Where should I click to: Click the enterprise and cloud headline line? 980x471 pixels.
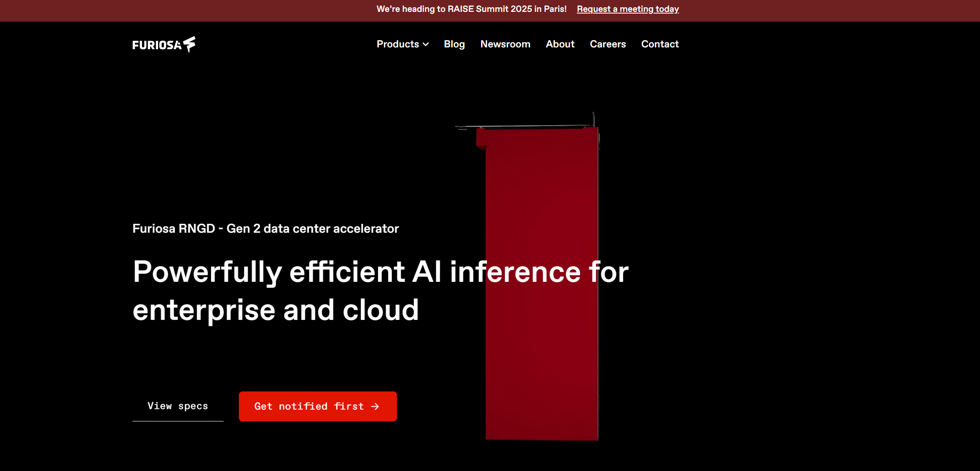(276, 310)
